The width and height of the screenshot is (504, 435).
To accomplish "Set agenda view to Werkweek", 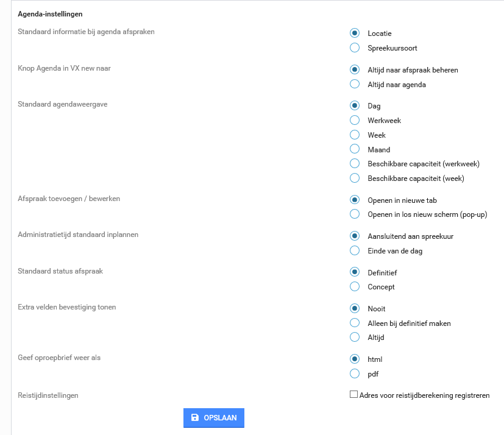I will [355, 121].
